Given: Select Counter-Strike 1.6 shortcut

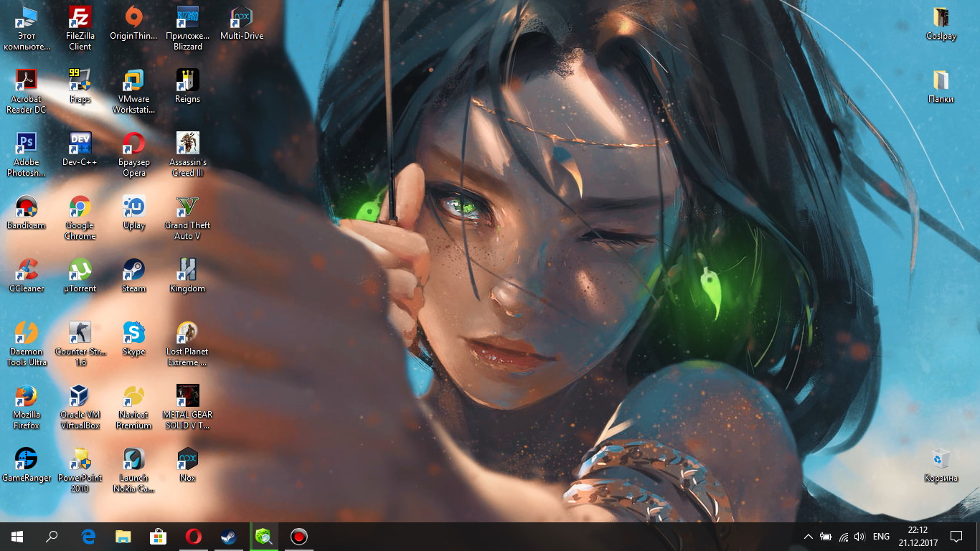Looking at the screenshot, I should click(80, 344).
